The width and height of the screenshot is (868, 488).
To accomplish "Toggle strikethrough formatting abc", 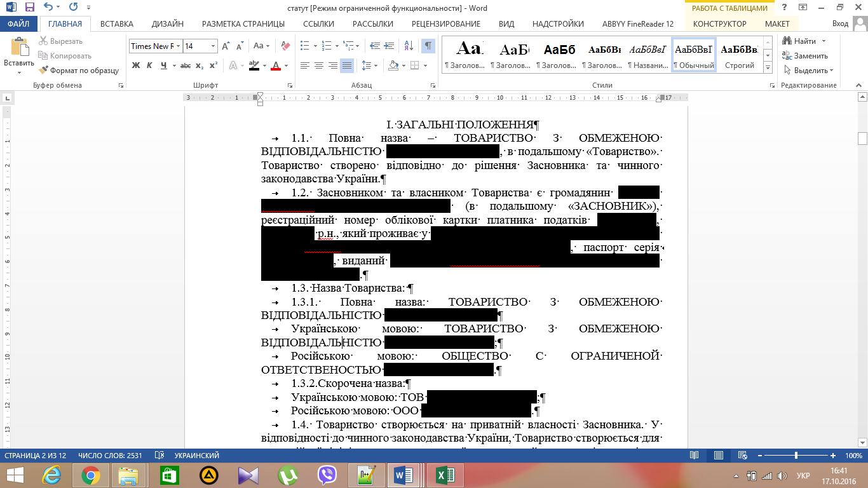I will pyautogui.click(x=186, y=65).
